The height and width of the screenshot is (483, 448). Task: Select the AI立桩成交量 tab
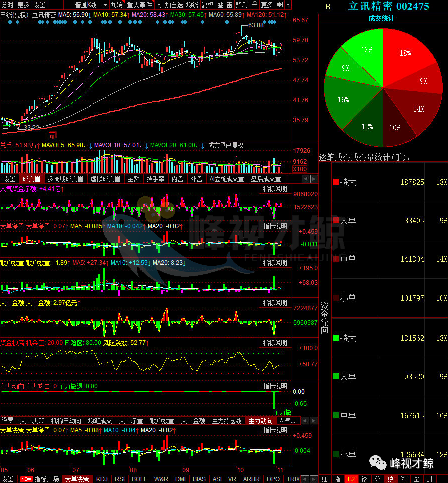(226, 179)
